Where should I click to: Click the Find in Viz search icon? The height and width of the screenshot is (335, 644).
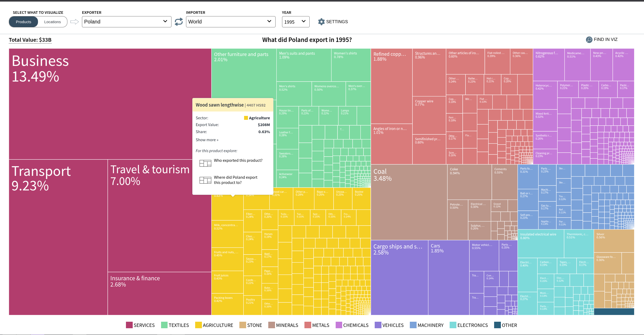tap(589, 40)
